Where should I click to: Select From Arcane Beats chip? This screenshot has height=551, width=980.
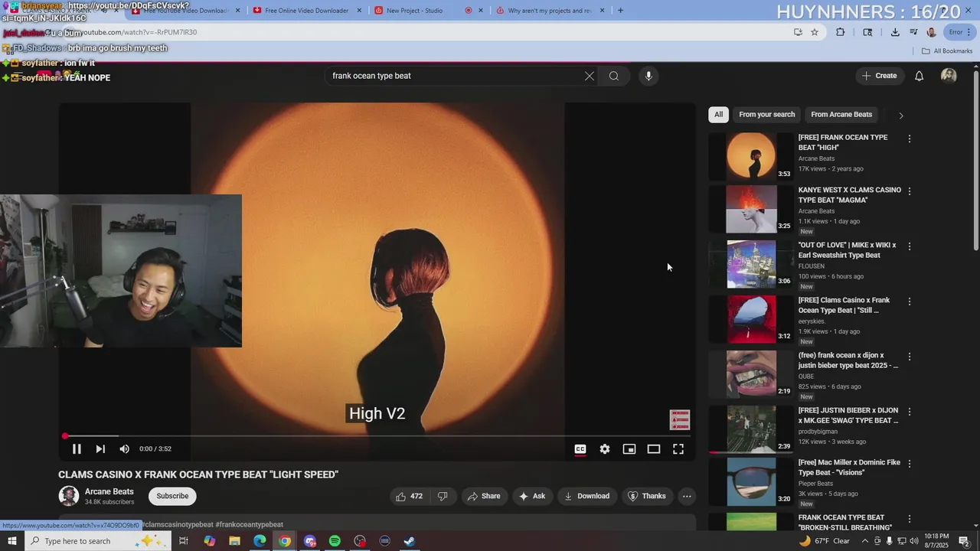[x=841, y=115]
